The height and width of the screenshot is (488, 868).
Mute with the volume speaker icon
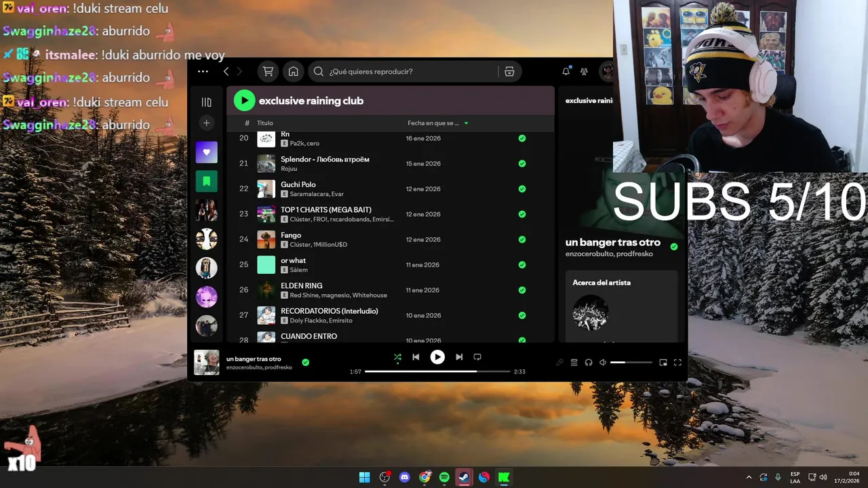tap(603, 363)
